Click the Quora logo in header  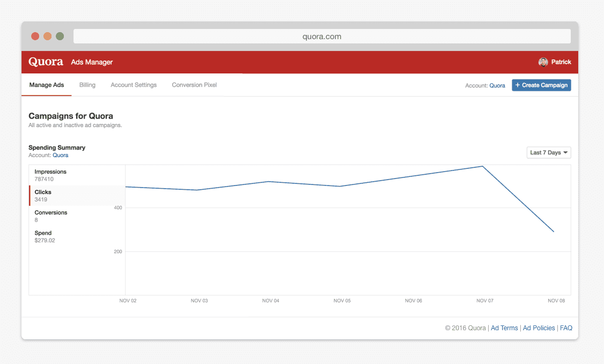46,62
